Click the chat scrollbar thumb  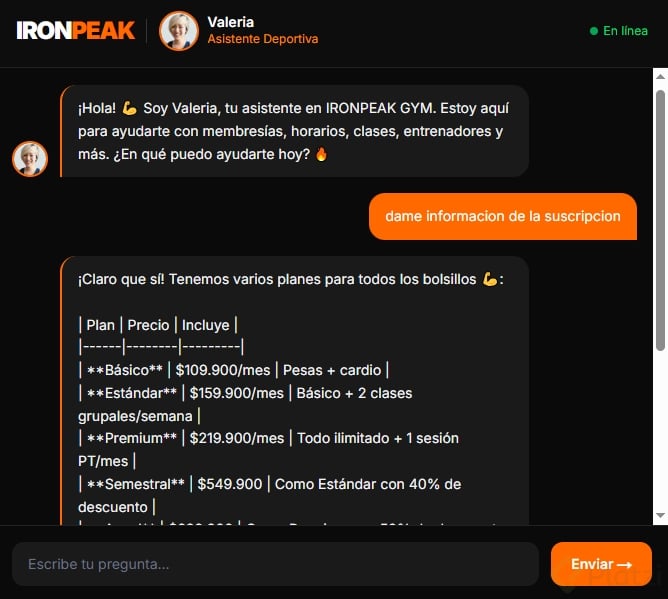(660, 220)
